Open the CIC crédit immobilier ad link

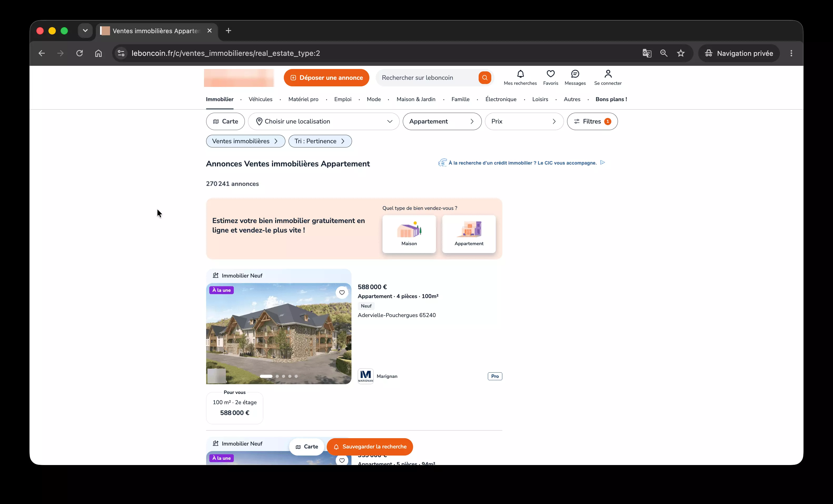[522, 163]
